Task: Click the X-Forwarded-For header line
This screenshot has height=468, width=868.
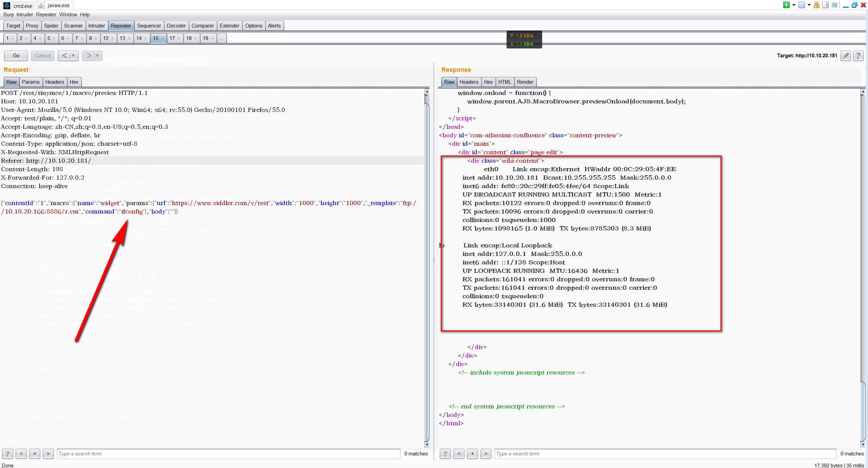Action: pos(43,178)
